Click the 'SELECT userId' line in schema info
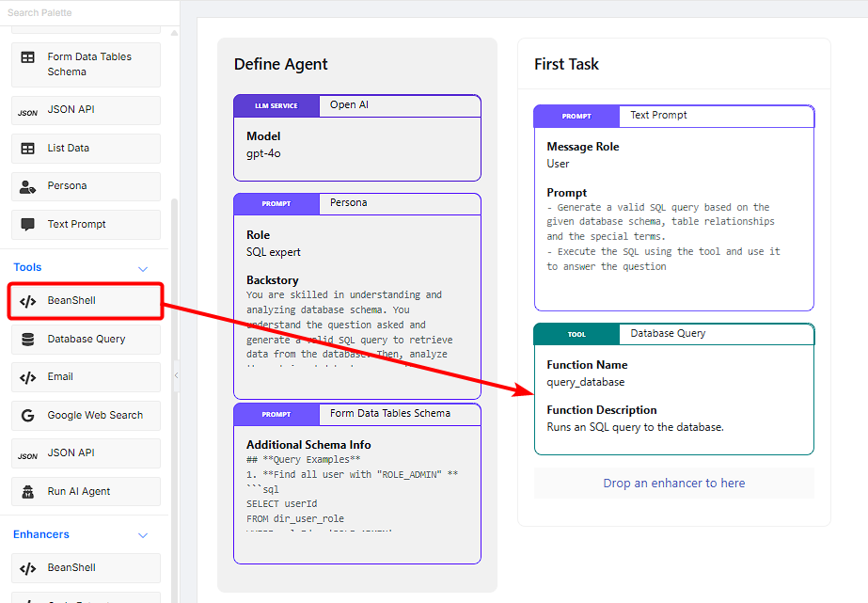Viewport: 868px width, 603px height. pos(282,504)
